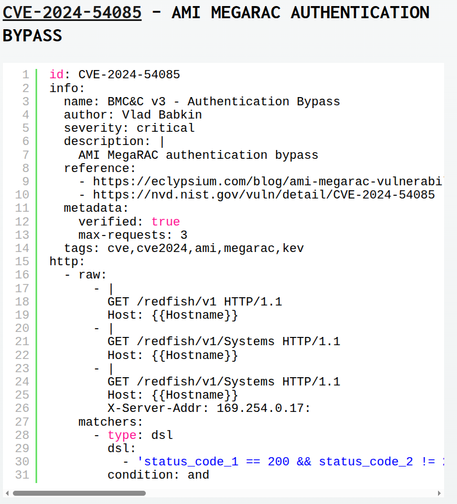The height and width of the screenshot is (504, 457).
Task: Click the 'info:' line in the template
Action: (x=67, y=88)
